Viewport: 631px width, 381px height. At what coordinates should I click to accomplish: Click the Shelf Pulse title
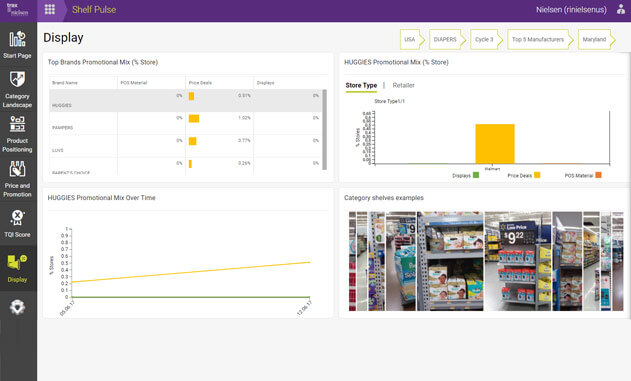[x=94, y=10]
